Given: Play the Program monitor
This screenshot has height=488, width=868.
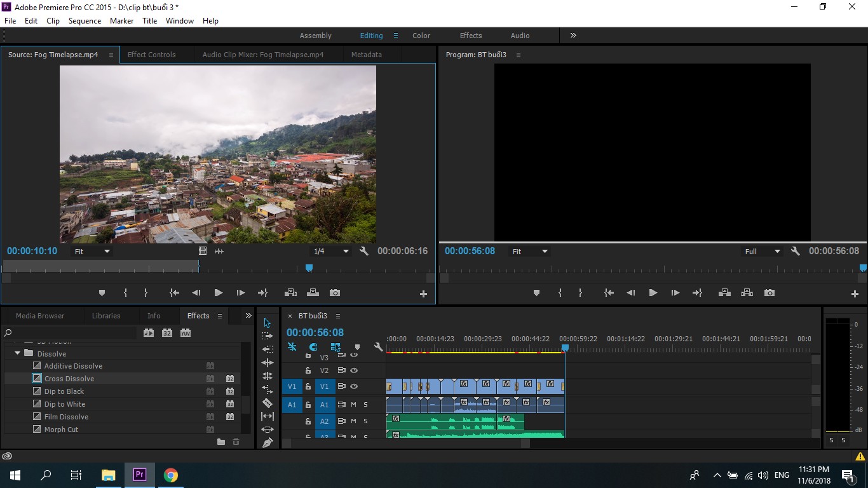Looking at the screenshot, I should pyautogui.click(x=653, y=293).
